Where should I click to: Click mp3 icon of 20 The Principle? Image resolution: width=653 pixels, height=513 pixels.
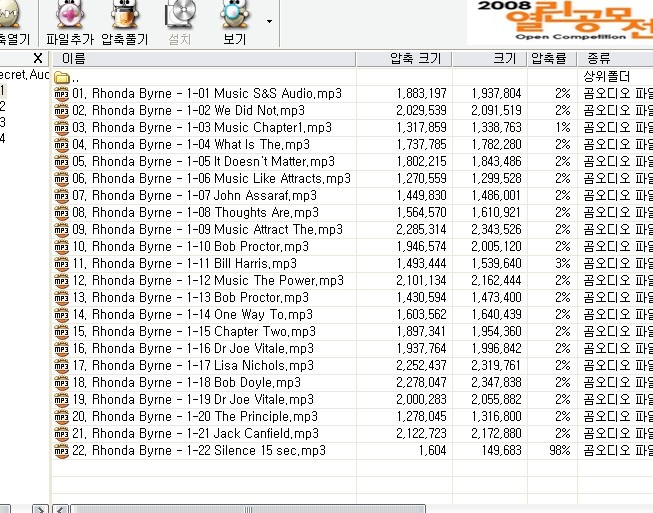click(62, 417)
